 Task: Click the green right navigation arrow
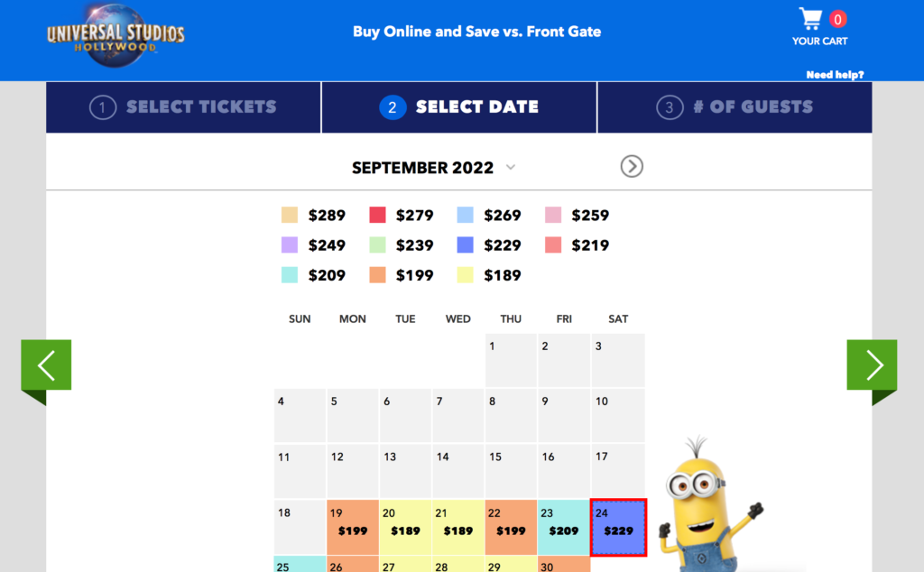point(871,364)
